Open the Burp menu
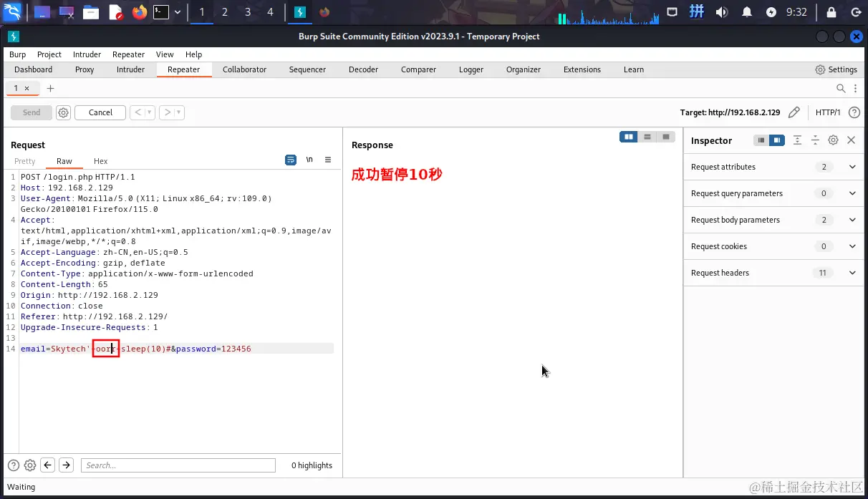The image size is (868, 499). (x=17, y=54)
